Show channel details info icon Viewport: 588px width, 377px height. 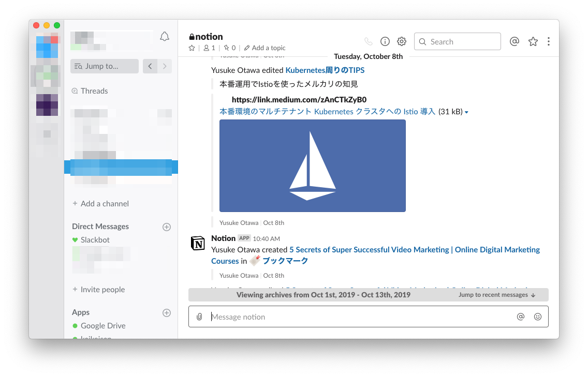coord(385,41)
